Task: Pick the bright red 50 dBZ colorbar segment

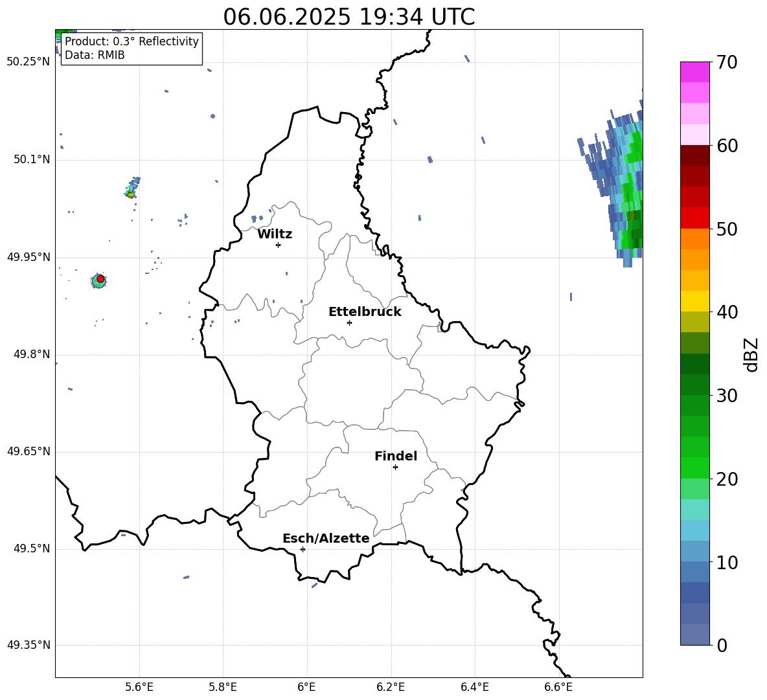Action: coord(694,218)
